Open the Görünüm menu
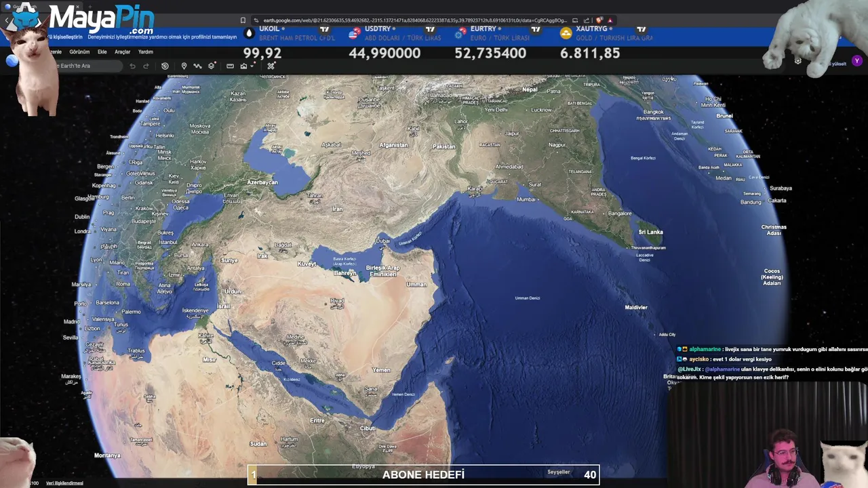 tap(79, 52)
